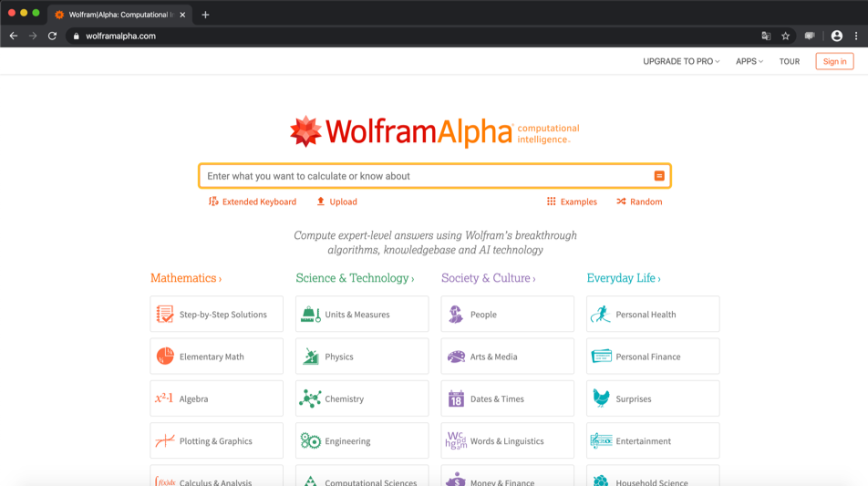Go back using the browser back arrow

coord(14,36)
